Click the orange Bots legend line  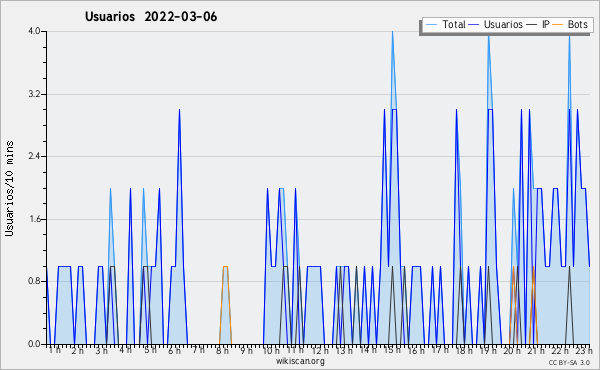(558, 25)
